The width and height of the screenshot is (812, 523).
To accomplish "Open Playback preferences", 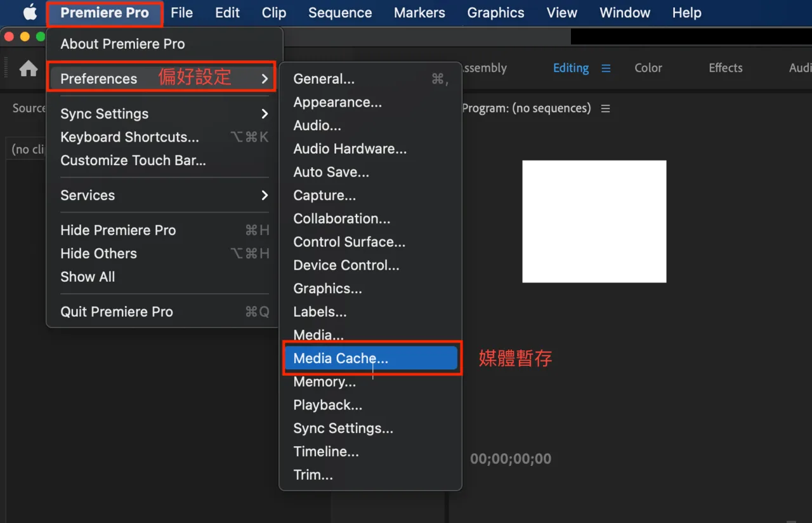I will (x=370, y=405).
